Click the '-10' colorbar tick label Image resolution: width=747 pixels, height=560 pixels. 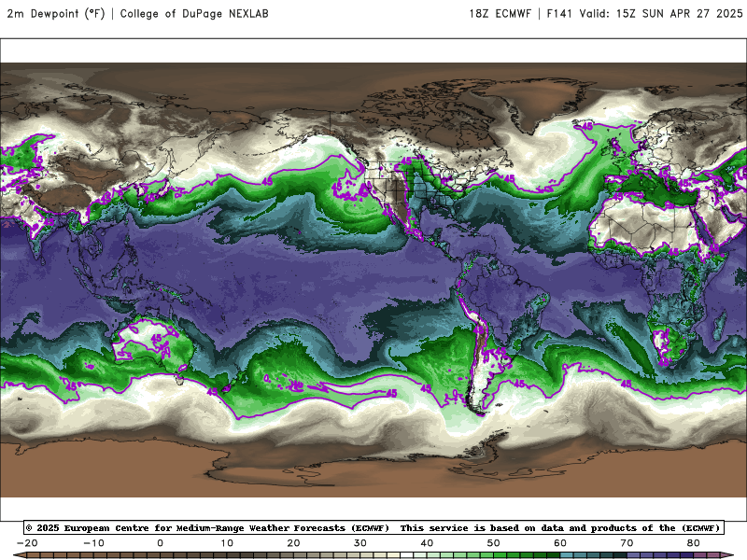point(94,543)
